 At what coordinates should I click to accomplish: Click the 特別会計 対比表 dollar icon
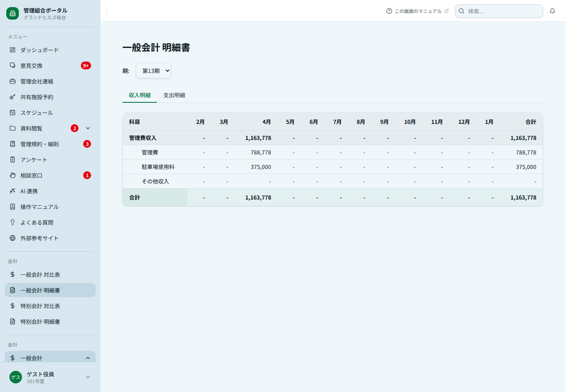(13, 306)
